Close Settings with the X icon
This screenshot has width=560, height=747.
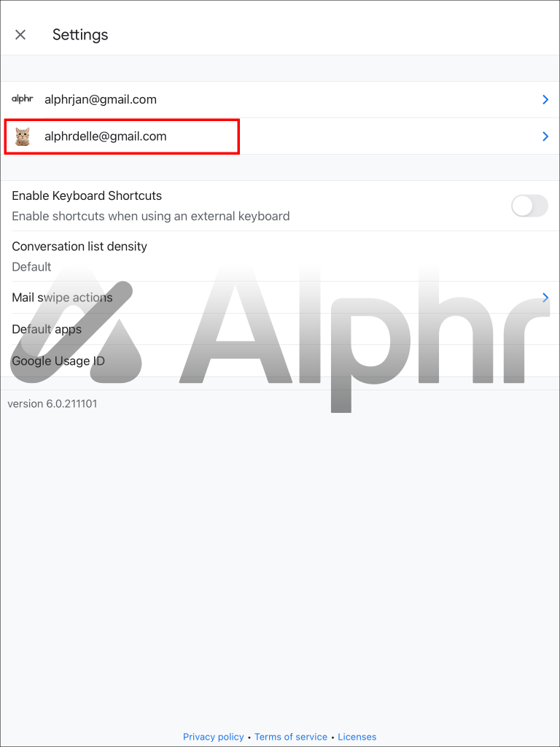(x=20, y=35)
